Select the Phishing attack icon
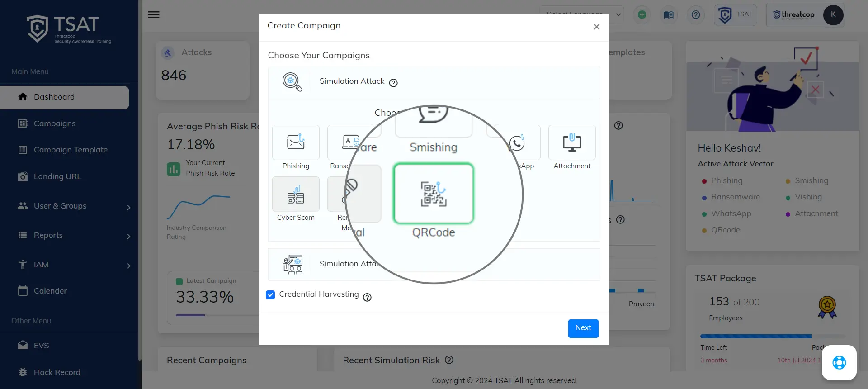Image resolution: width=868 pixels, height=389 pixels. 296,142
